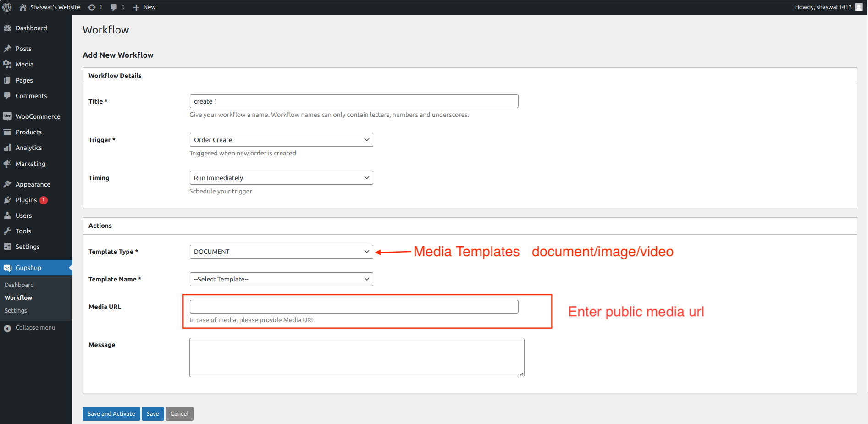Click the Plugins update badge
The height and width of the screenshot is (424, 868).
coord(44,200)
